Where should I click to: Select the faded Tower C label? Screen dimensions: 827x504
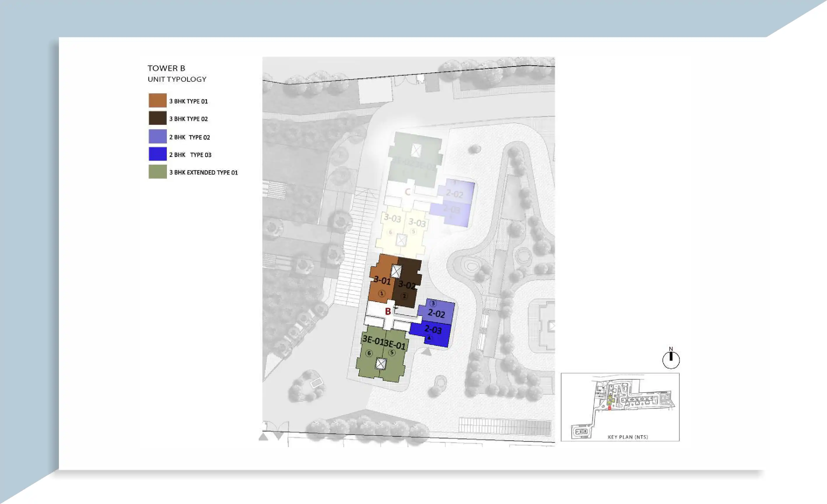[407, 192]
